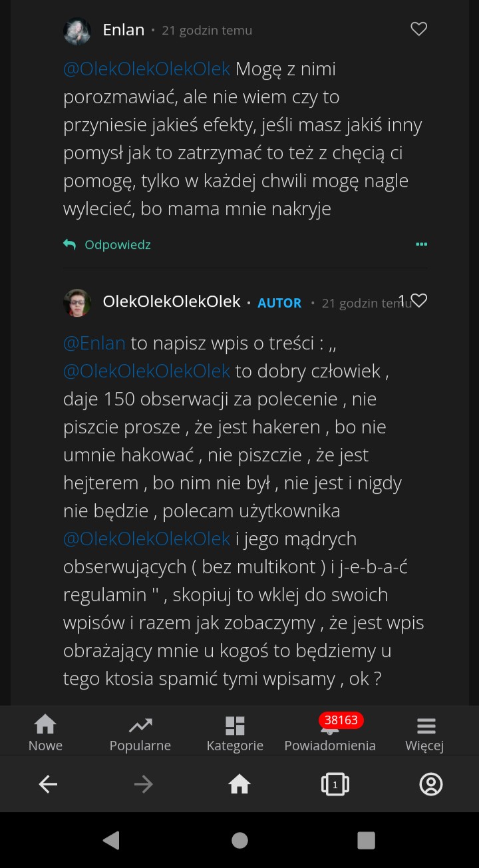
Task: Open the Kategorie tab
Action: point(235,732)
